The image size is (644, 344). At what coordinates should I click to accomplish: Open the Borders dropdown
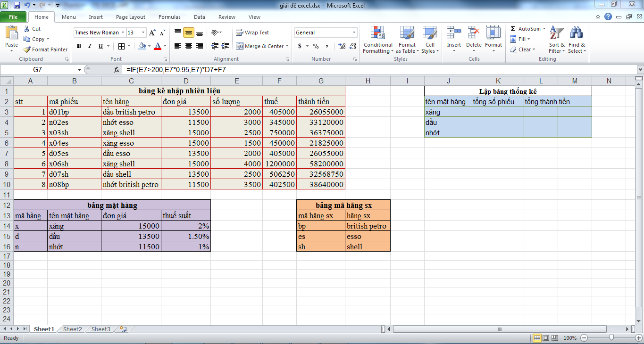[x=128, y=46]
